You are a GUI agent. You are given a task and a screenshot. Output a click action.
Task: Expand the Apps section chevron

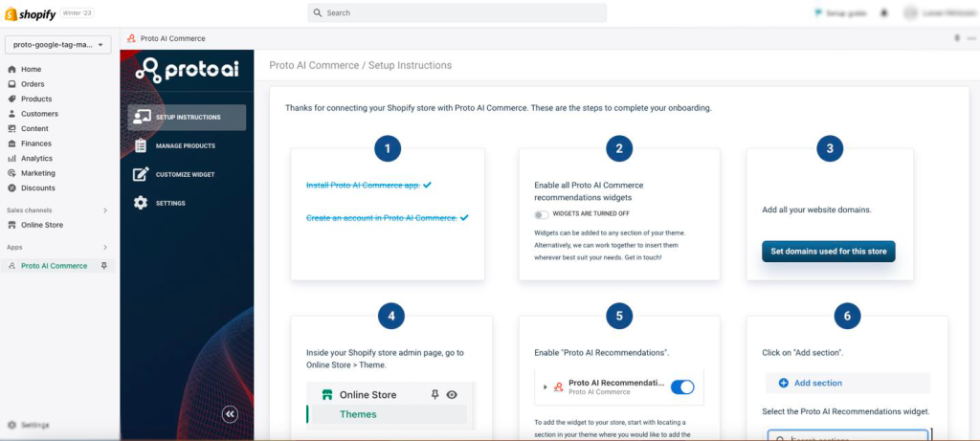[x=105, y=248]
